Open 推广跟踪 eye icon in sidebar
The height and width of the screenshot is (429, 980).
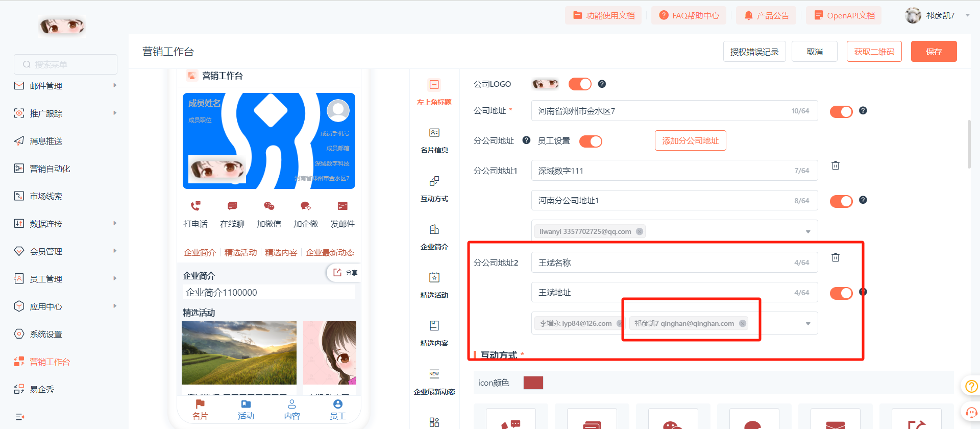coord(19,113)
